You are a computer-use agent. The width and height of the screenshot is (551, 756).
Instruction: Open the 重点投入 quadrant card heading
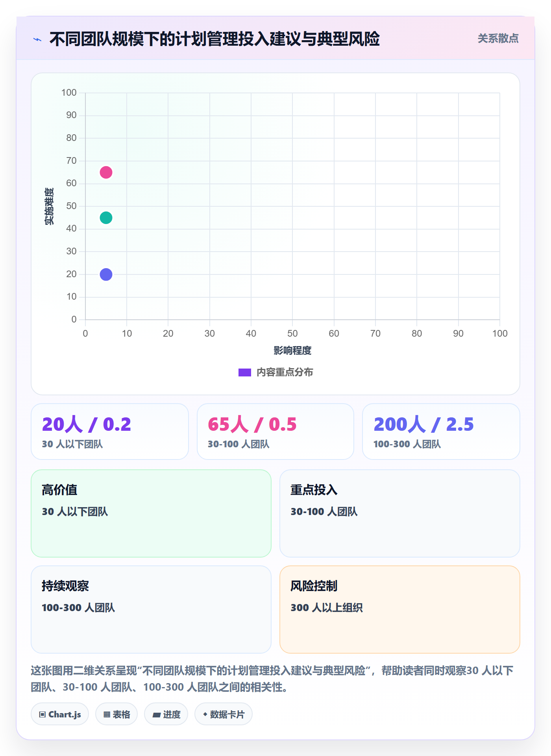tap(314, 490)
